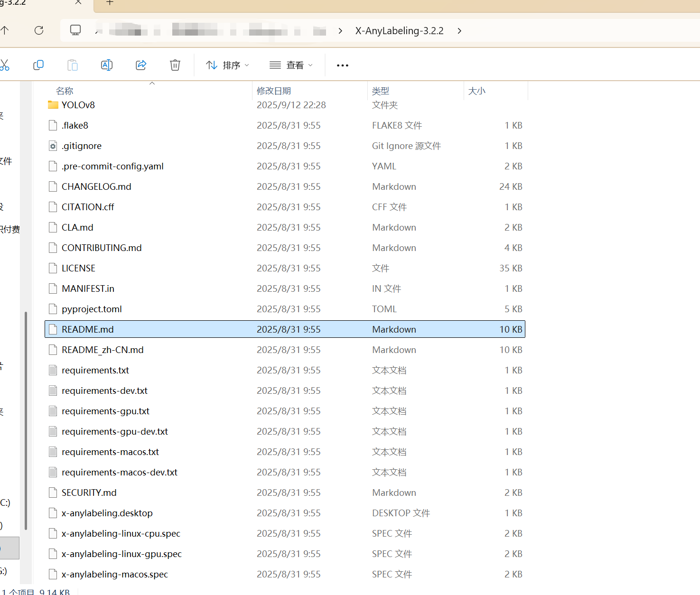Select README_zh-CN.md file
The width and height of the screenshot is (700, 595).
click(x=285, y=350)
